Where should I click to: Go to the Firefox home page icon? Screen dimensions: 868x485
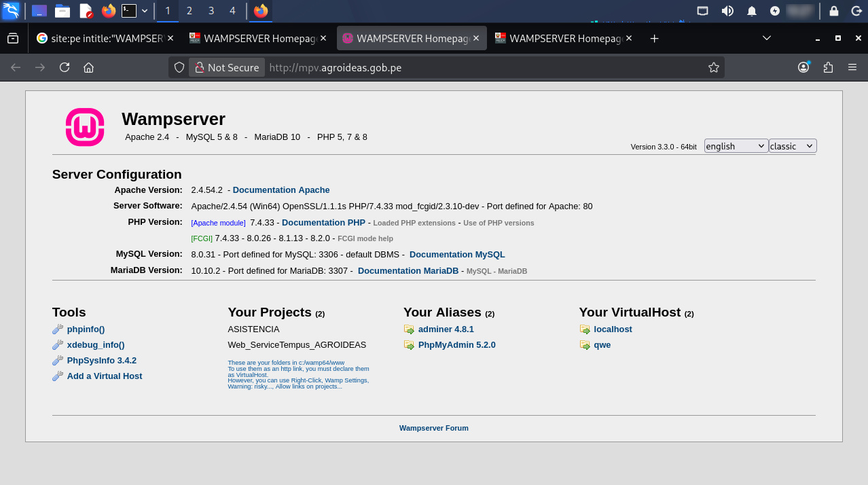[88, 67]
